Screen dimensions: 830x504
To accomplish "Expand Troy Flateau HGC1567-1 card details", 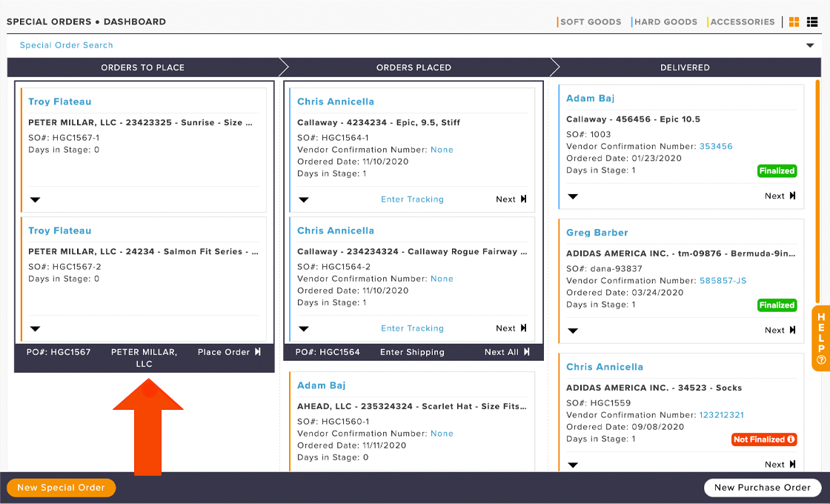I will (35, 199).
